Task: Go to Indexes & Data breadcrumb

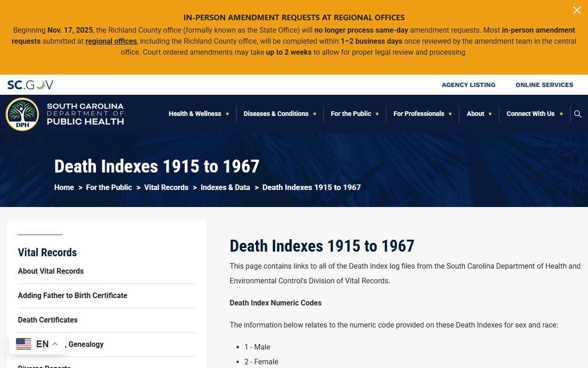Action: coord(226,187)
